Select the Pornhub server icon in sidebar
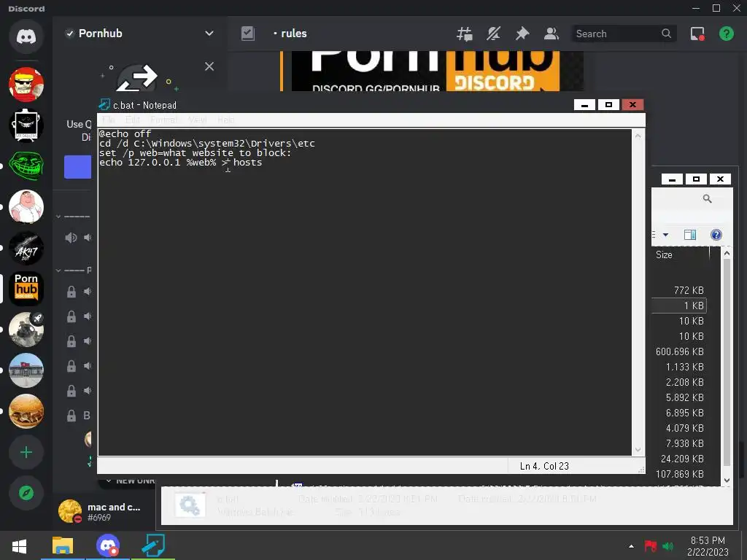 (x=26, y=289)
